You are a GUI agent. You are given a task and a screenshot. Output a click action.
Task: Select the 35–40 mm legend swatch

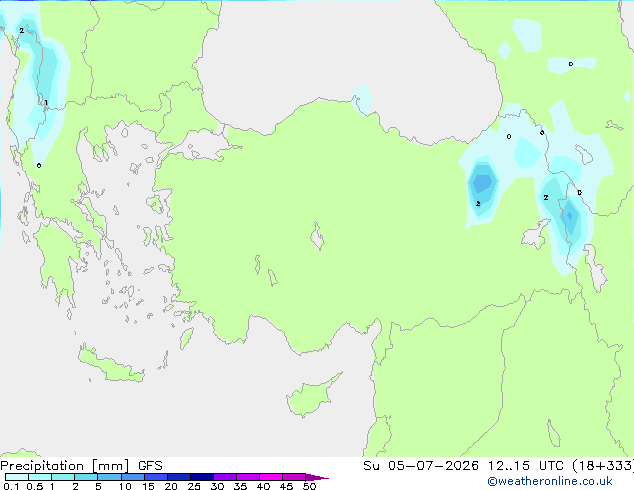pos(248,477)
